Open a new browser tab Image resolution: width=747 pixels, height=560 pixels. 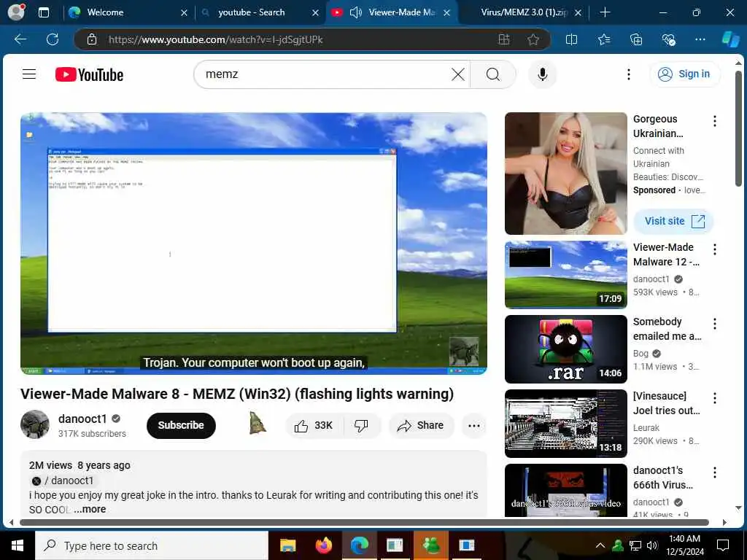pyautogui.click(x=605, y=12)
